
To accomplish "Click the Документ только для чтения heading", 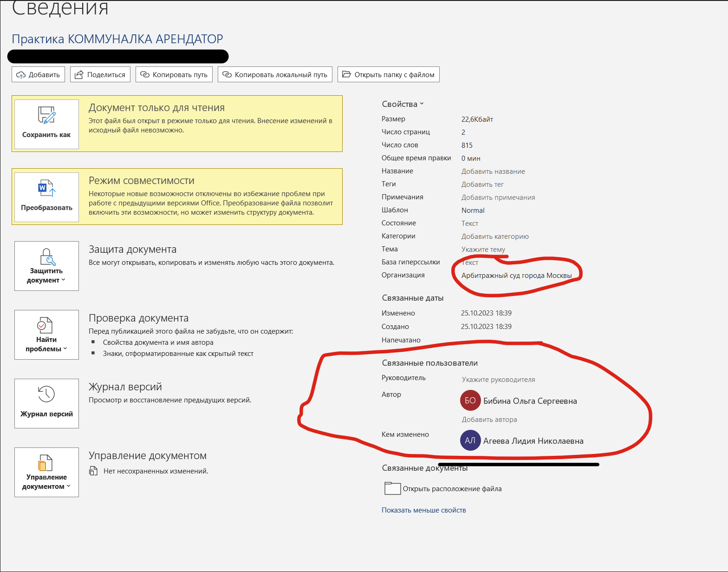I will tap(156, 108).
